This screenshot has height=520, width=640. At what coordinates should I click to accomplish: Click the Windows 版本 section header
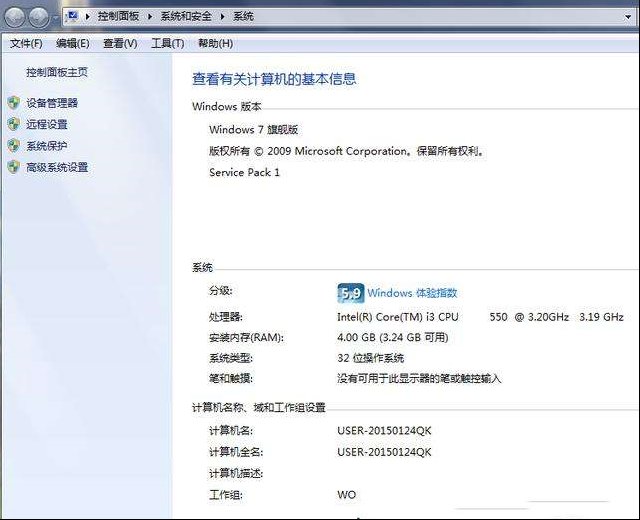point(227,107)
